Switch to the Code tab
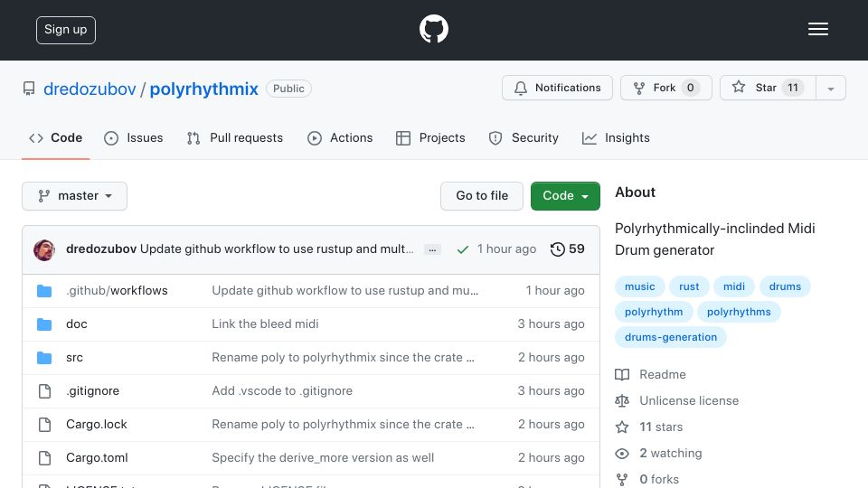 [x=56, y=137]
